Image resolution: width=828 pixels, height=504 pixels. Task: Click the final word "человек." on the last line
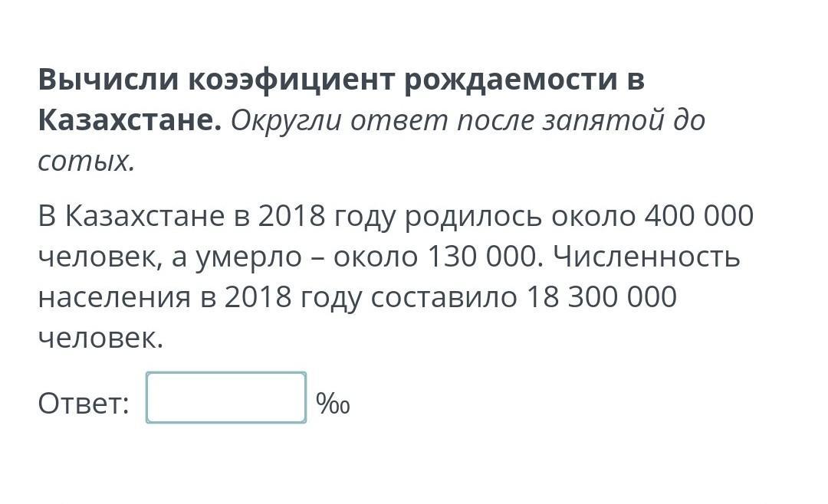(x=101, y=338)
